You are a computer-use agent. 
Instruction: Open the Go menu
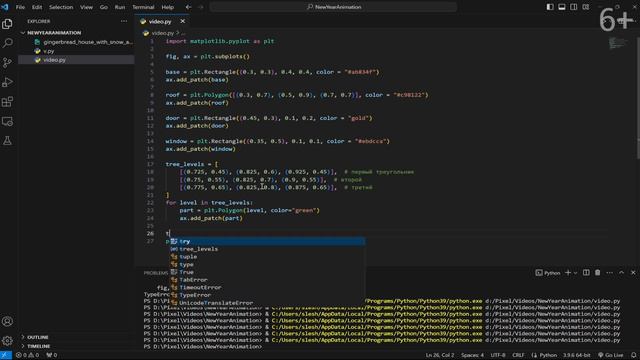coord(104,7)
